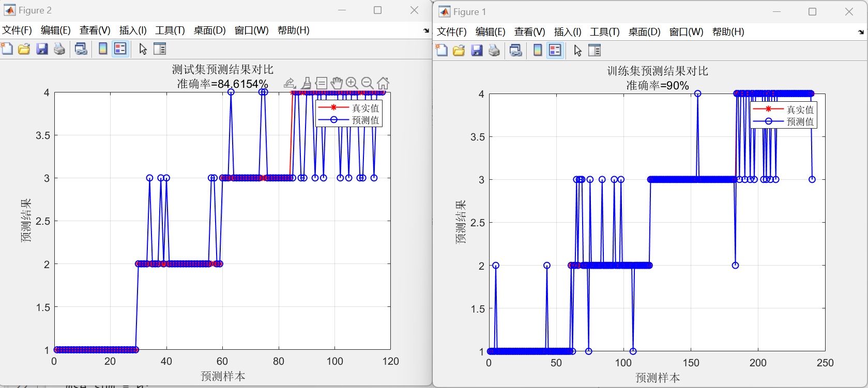Viewport: 868px width, 388px height.
Task: Click New Figure icon in Figure 2 toolbar
Action: [7, 49]
